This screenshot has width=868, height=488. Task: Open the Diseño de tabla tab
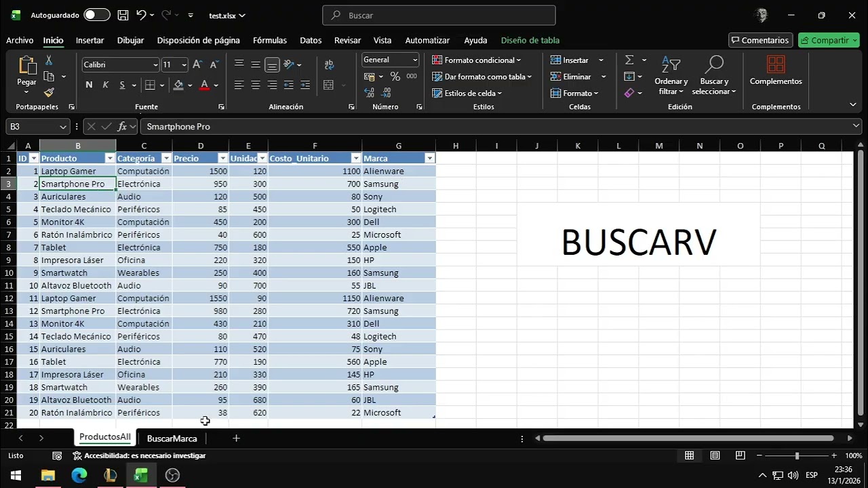pyautogui.click(x=530, y=41)
